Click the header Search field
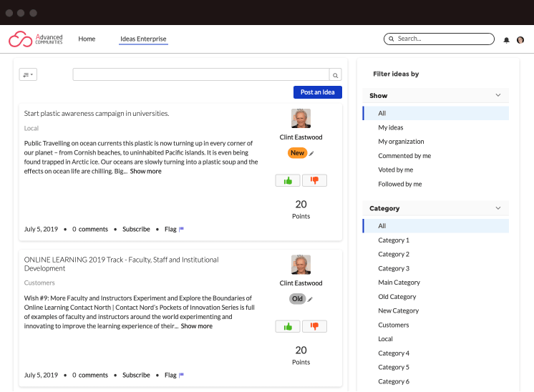Image resolution: width=534 pixels, height=392 pixels. [439, 39]
